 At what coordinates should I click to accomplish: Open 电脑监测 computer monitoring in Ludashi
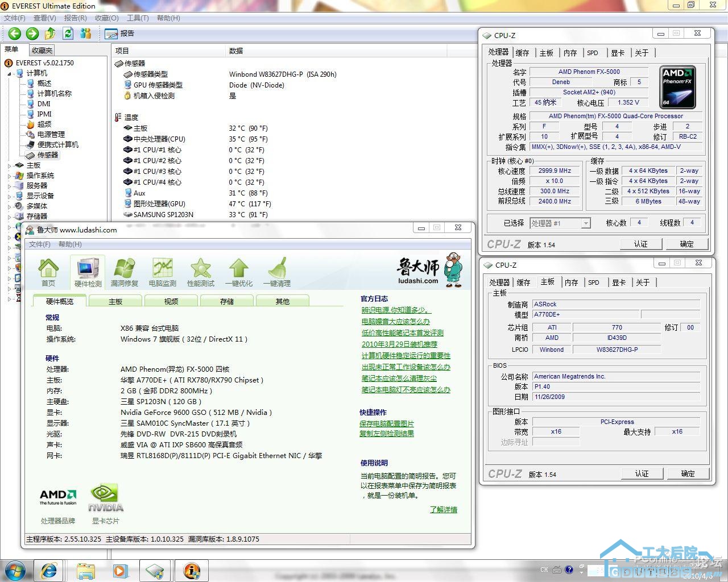pos(163,272)
